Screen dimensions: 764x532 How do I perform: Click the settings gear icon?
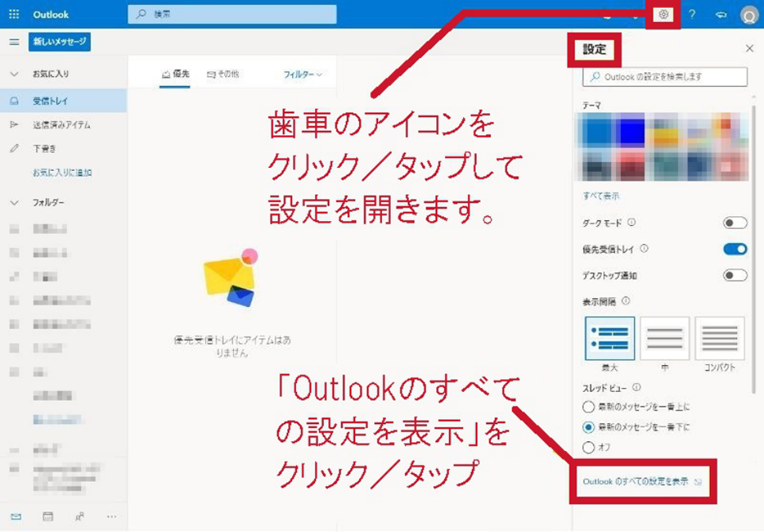click(x=663, y=14)
